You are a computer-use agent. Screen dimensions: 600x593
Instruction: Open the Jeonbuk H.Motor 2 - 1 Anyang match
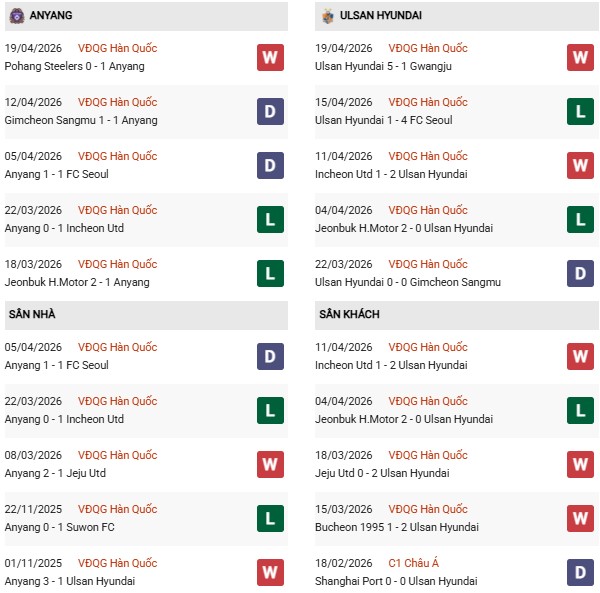coord(78,282)
